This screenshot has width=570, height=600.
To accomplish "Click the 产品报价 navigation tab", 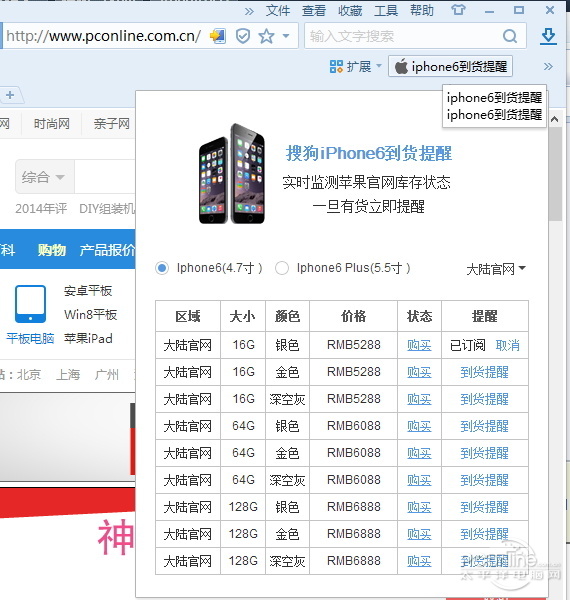I will tap(107, 250).
